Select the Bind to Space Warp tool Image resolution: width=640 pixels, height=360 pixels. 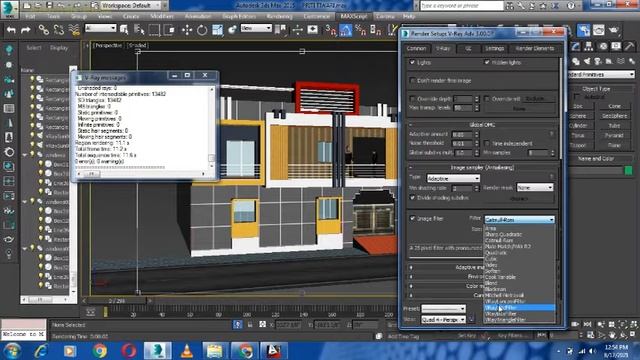(x=74, y=30)
